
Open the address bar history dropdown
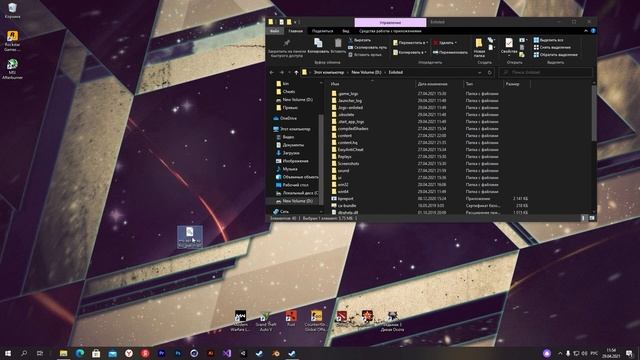coord(480,72)
